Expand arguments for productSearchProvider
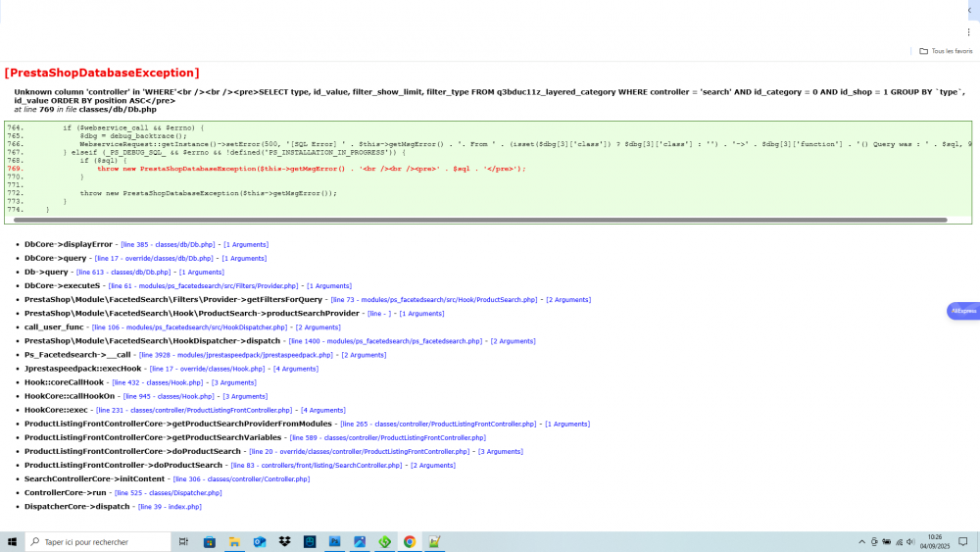This screenshot has height=552, width=980. pyautogui.click(x=421, y=313)
